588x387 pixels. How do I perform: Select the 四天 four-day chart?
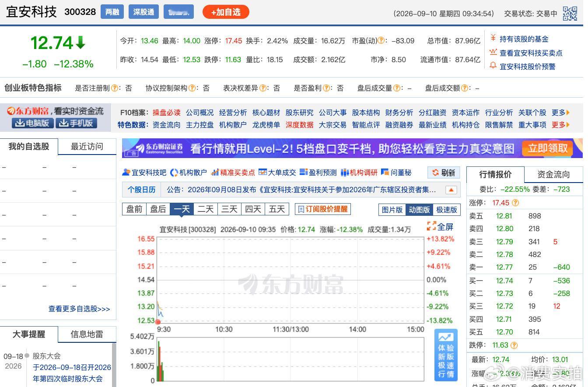(253, 209)
